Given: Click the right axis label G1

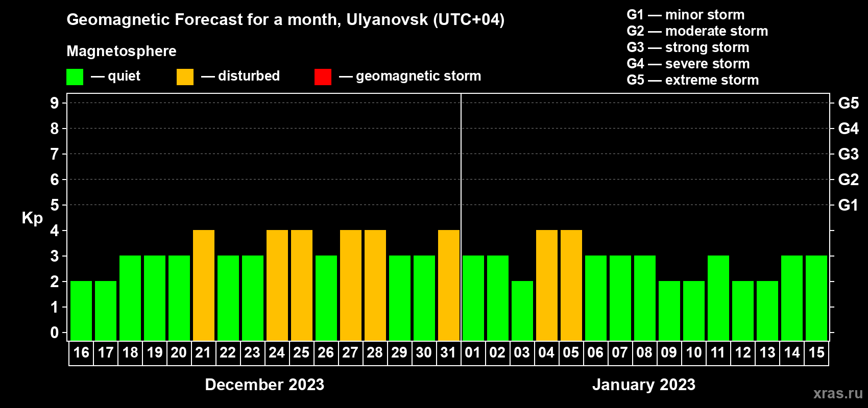Looking at the screenshot, I should pos(849,205).
